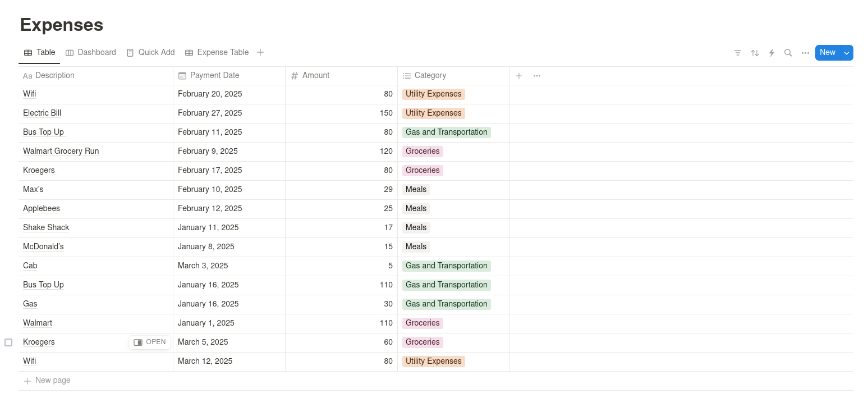Tick the checkbox beside the Kroegers row
This screenshot has width=868, height=416.
tap(8, 342)
